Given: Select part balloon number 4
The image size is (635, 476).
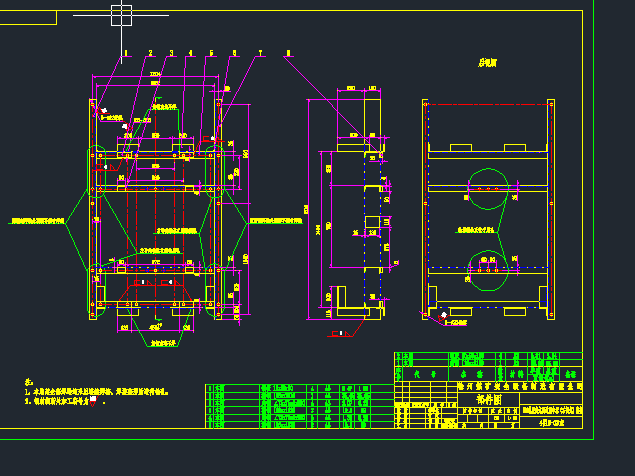Looking at the screenshot, I should pyautogui.click(x=190, y=53).
